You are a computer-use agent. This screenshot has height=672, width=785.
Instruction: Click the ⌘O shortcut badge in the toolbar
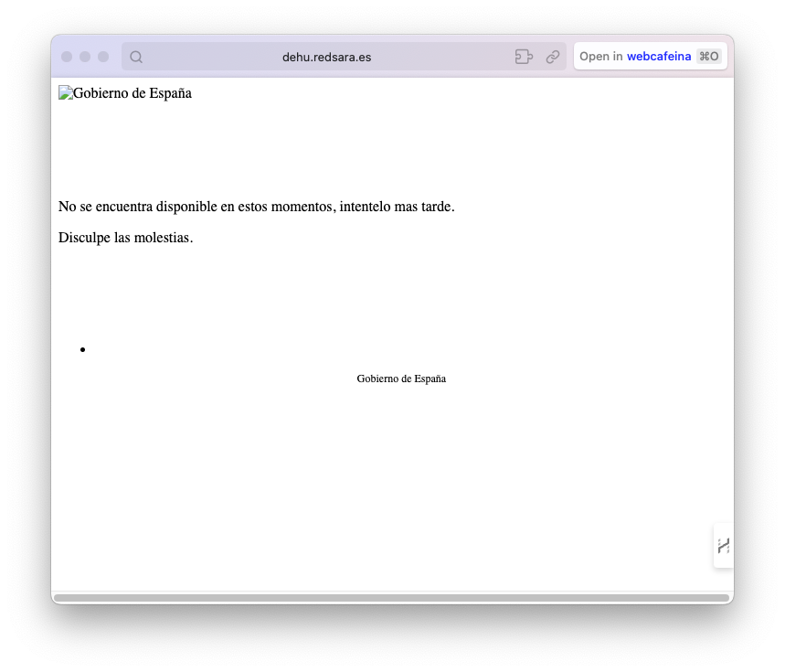[708, 56]
